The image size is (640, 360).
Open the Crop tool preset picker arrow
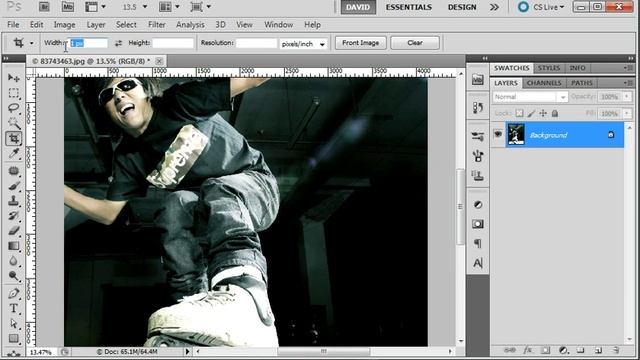click(x=31, y=43)
